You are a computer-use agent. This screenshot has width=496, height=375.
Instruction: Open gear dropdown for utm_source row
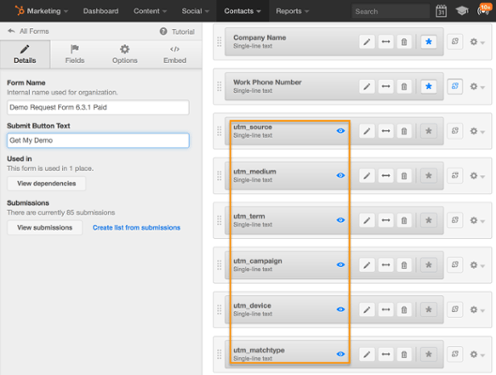[477, 131]
